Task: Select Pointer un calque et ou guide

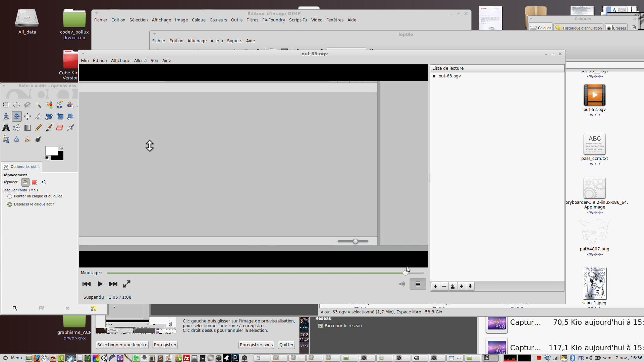Action: [10, 196]
